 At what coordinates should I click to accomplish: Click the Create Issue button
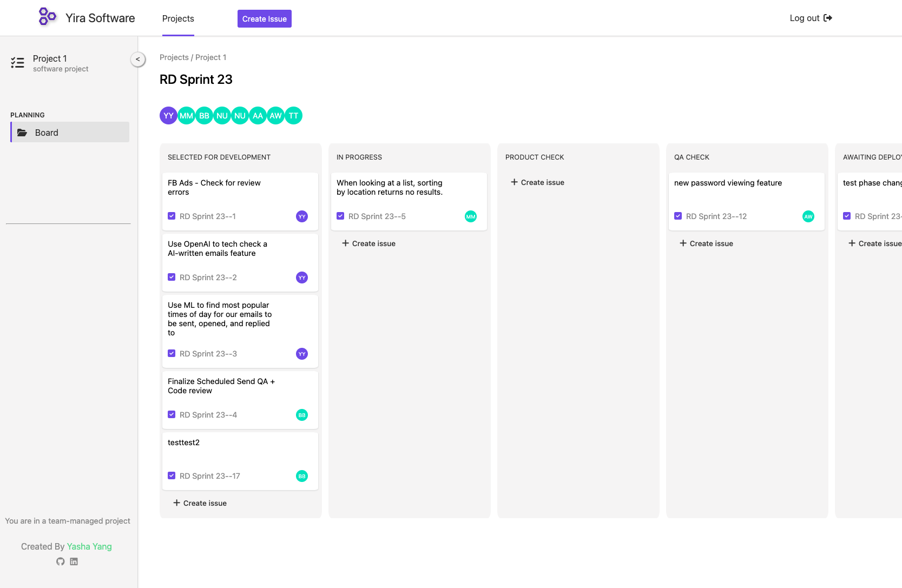[x=264, y=18]
